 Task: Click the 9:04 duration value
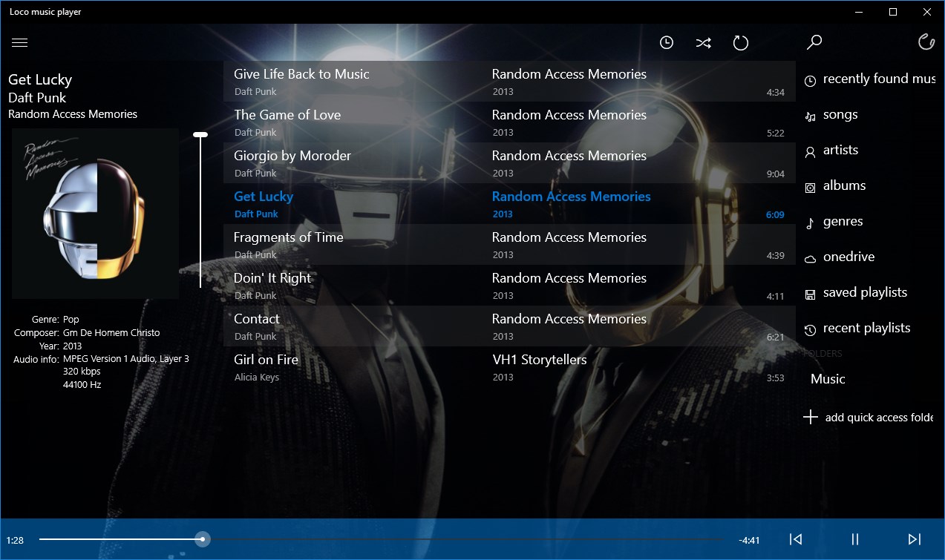coord(775,174)
